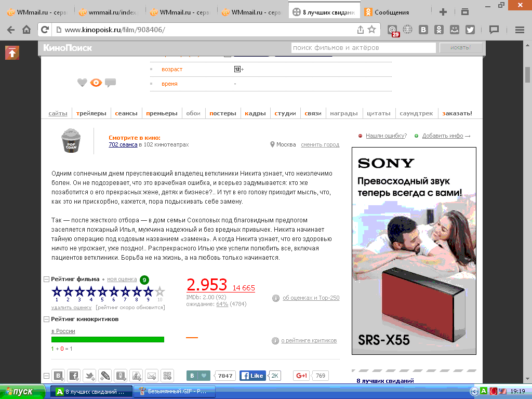Click the 'удалить оценку' link
The height and width of the screenshot is (399, 532).
point(71,308)
